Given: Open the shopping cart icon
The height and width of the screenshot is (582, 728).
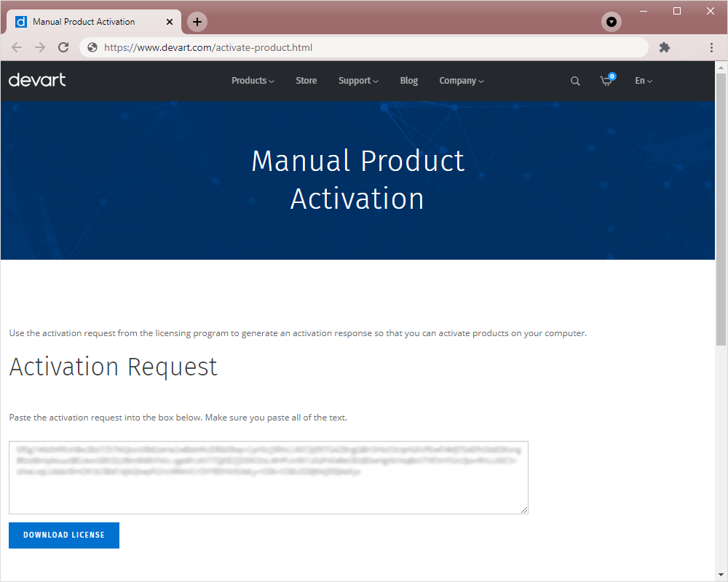Looking at the screenshot, I should 607,80.
